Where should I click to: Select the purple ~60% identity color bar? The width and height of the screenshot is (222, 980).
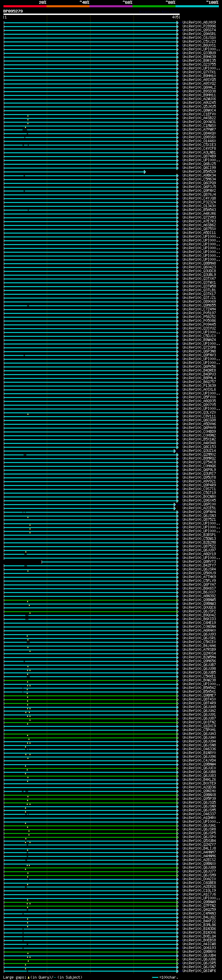111,6
